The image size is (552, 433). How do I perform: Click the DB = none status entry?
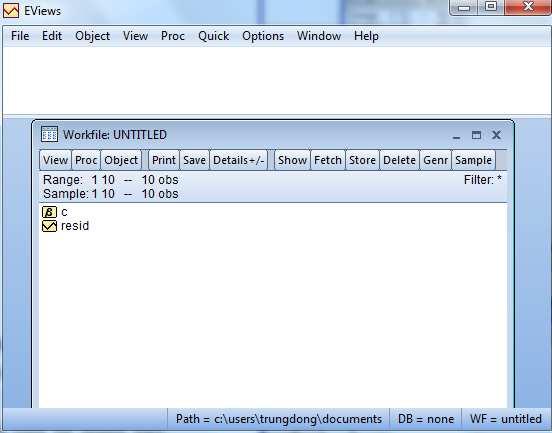tap(426, 419)
